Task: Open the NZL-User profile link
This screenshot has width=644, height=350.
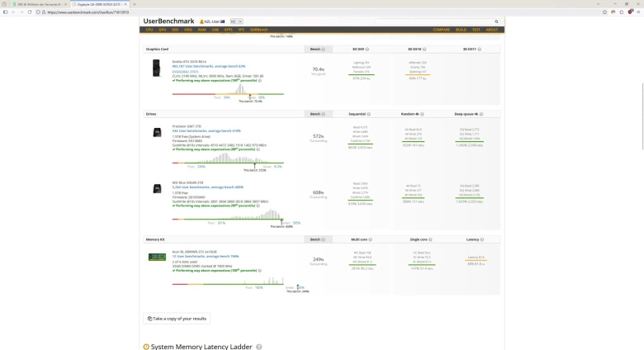Action: click(212, 21)
